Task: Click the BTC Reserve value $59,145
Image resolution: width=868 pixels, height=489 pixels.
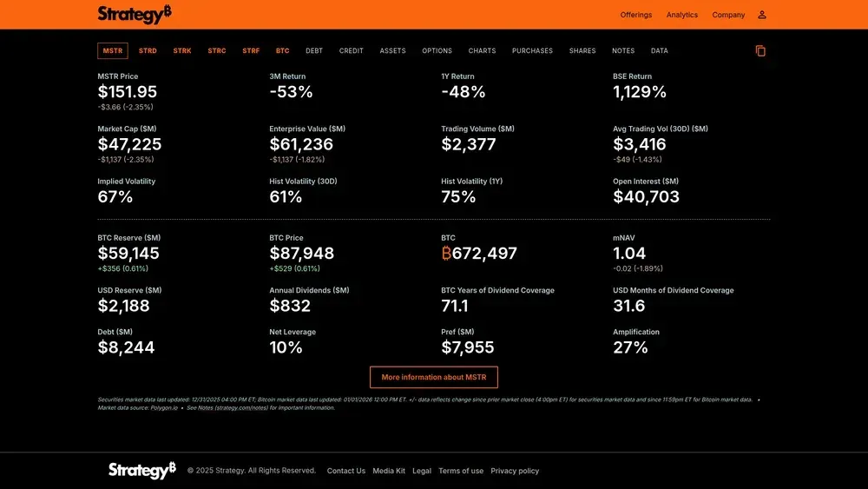Action: [x=128, y=254]
